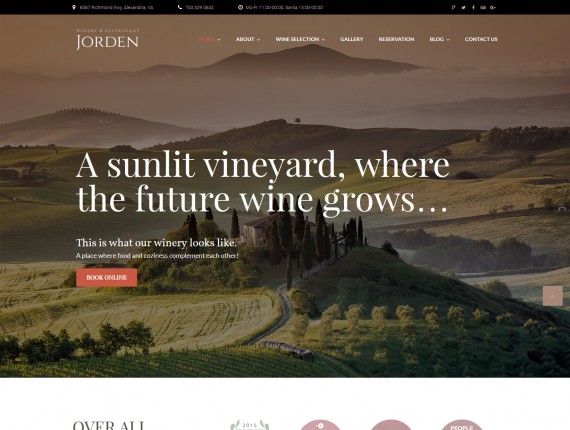Click the Foursquare social icon

[453, 7]
